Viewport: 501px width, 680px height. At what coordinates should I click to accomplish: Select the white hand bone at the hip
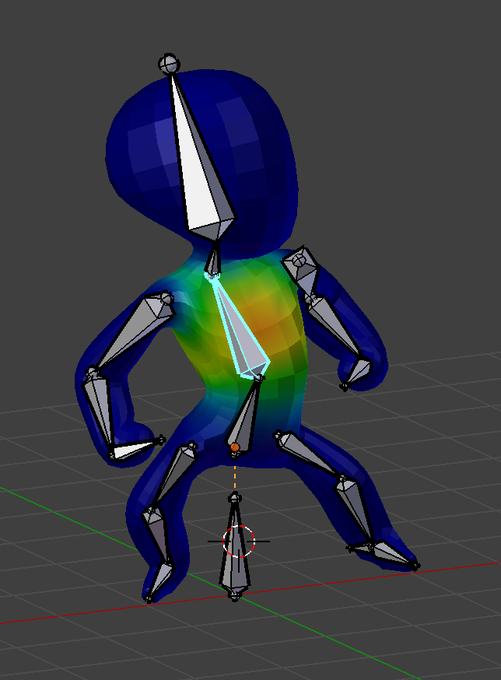click(x=137, y=448)
